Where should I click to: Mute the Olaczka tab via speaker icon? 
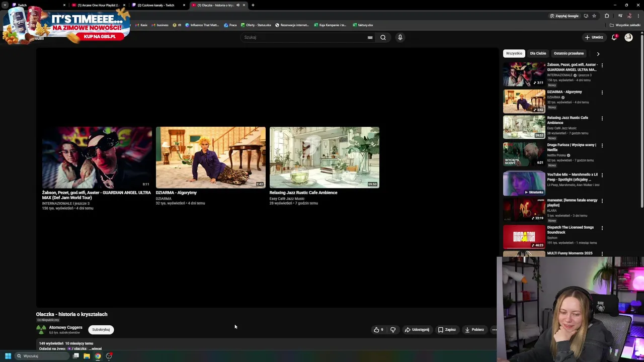tap(238, 5)
